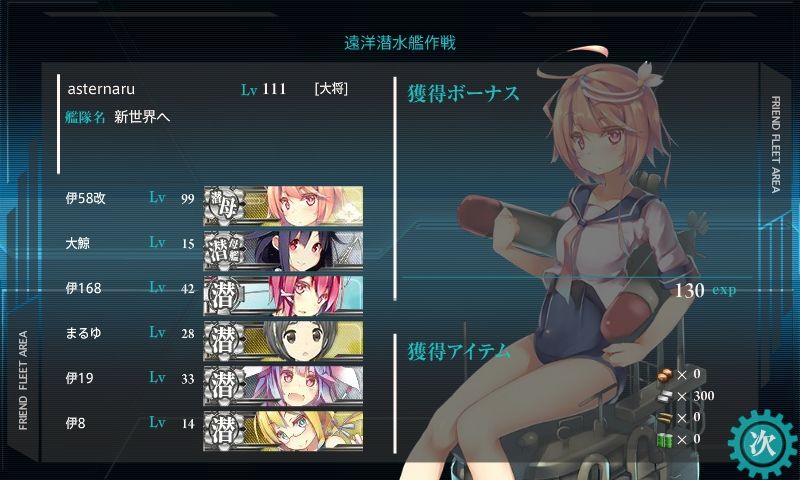Screen dimensions: 800x480
Task: Click the 潜 badge on まるゆ's banner
Action: click(223, 341)
